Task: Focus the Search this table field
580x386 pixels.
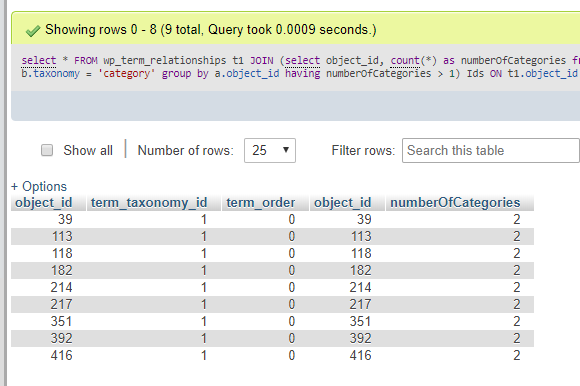Action: (x=490, y=150)
